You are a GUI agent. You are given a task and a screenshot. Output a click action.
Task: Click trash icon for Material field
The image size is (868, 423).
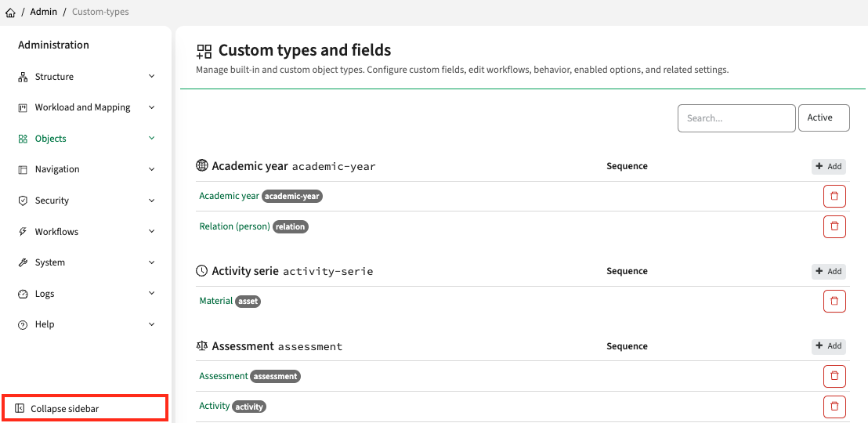coord(834,301)
